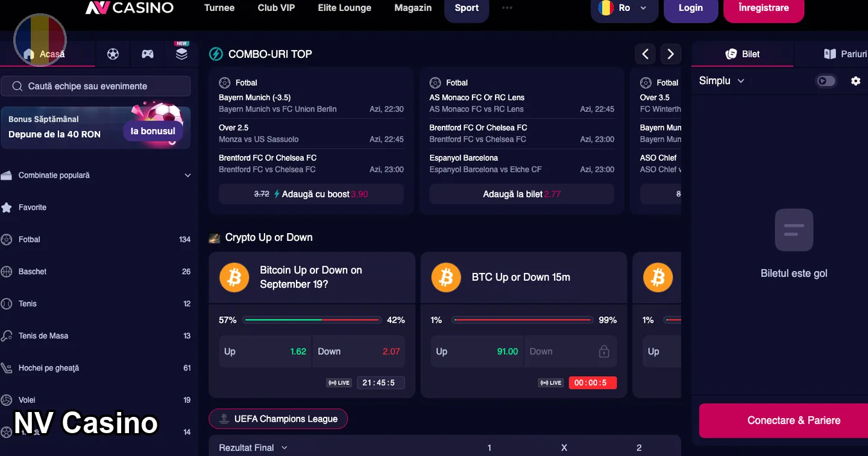Click the BTC Up or Down 15m title

(521, 277)
